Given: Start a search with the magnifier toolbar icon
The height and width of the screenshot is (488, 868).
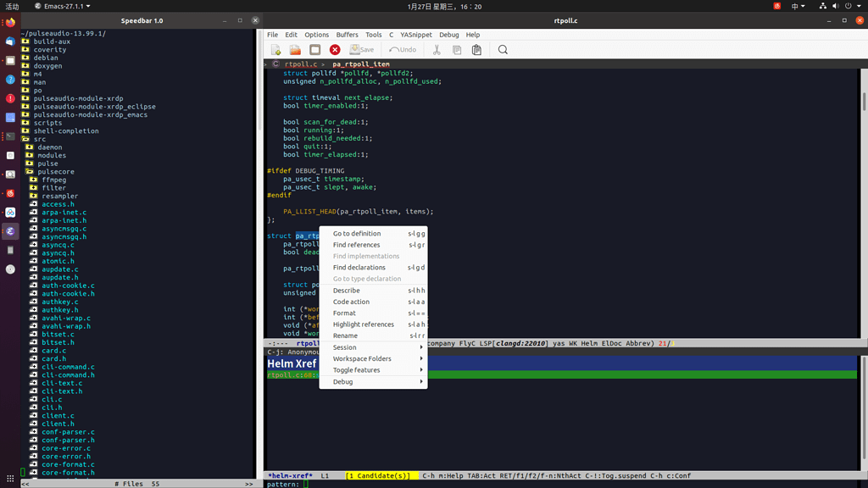Looking at the screenshot, I should pos(503,49).
